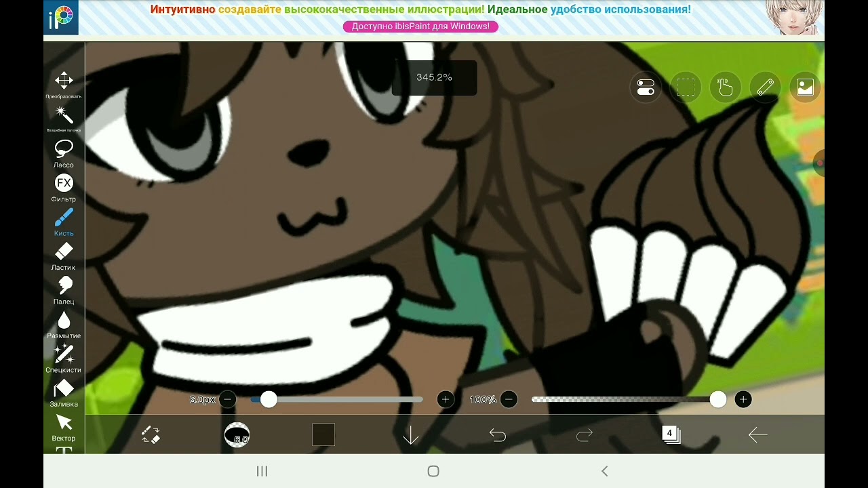Select the Magic Wand tool
This screenshot has width=868, height=488.
pyautogui.click(x=64, y=119)
